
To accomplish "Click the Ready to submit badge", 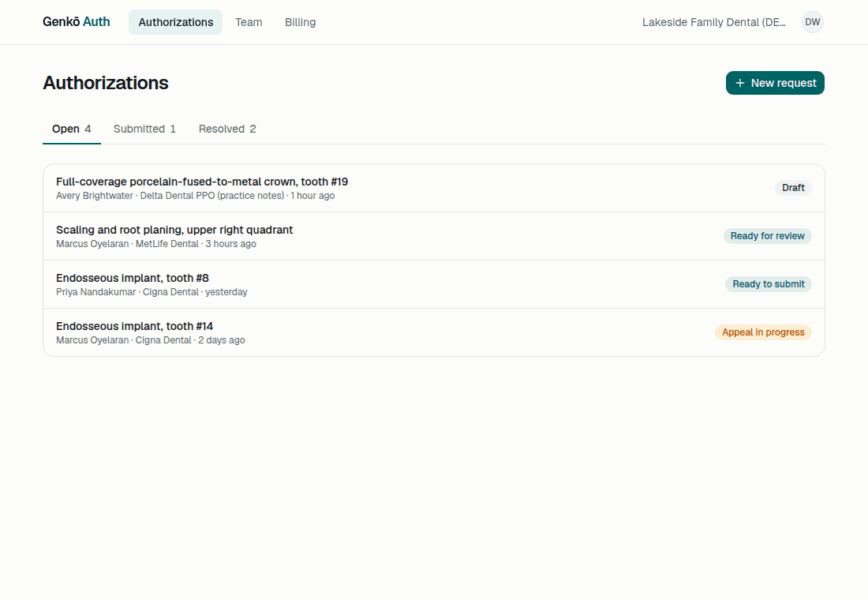I will point(769,284).
